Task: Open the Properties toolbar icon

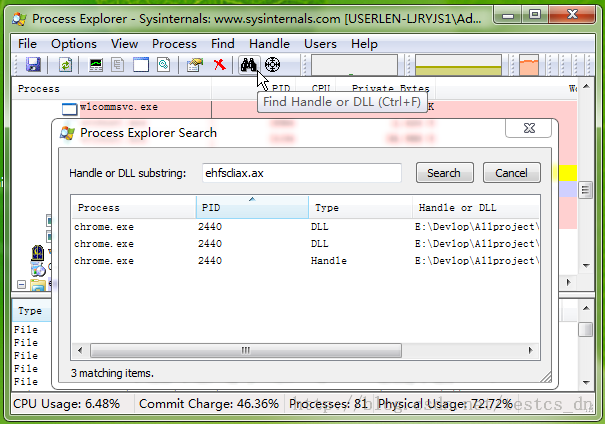Action: coord(195,64)
